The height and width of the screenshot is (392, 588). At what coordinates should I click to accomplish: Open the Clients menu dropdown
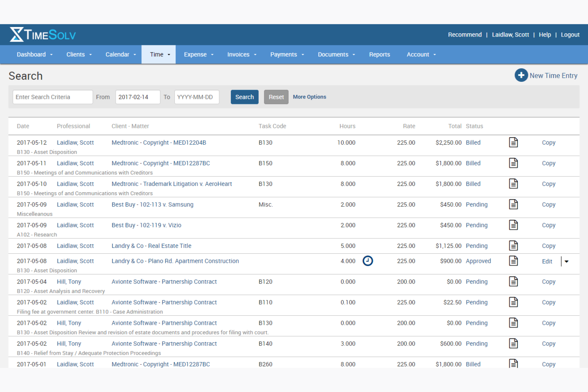pyautogui.click(x=79, y=54)
